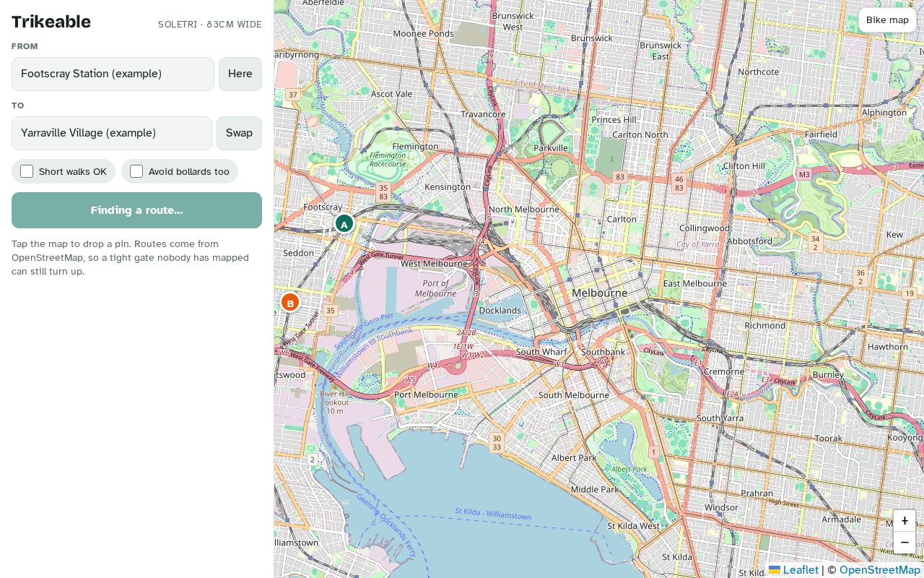Click the Collingwood map label

pos(704,228)
